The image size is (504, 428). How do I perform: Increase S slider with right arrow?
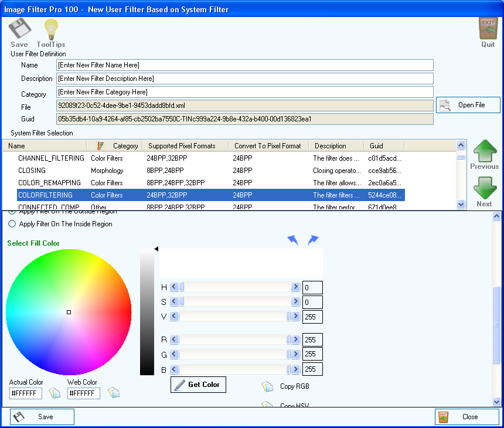pyautogui.click(x=295, y=301)
